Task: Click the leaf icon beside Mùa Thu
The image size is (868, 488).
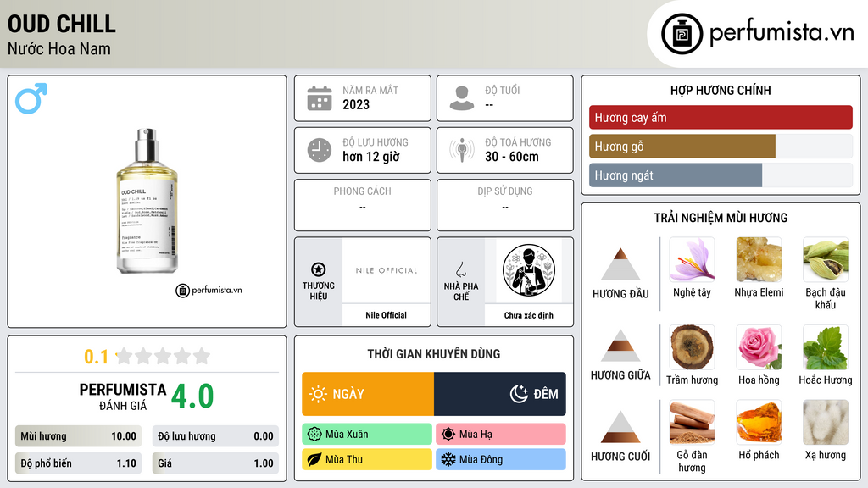Action: point(314,459)
